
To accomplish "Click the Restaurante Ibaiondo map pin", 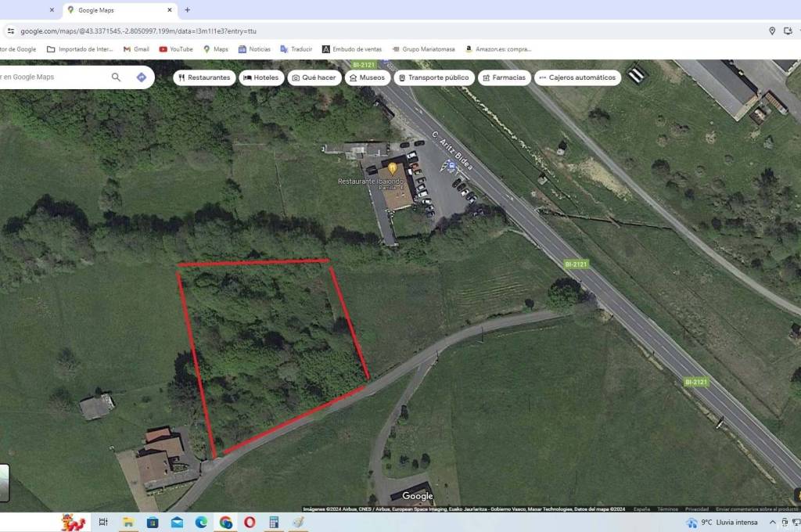I will point(392,168).
